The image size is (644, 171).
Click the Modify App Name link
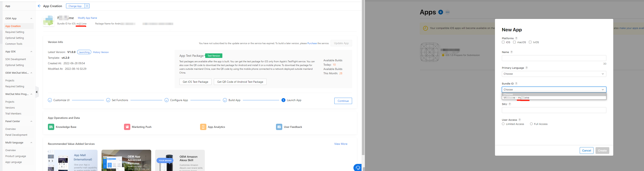tap(88, 18)
